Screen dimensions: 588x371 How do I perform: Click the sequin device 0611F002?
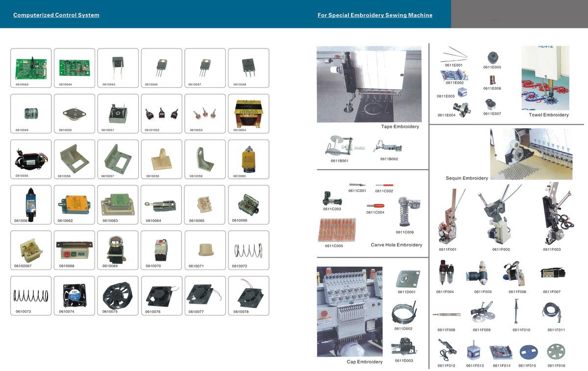click(499, 215)
